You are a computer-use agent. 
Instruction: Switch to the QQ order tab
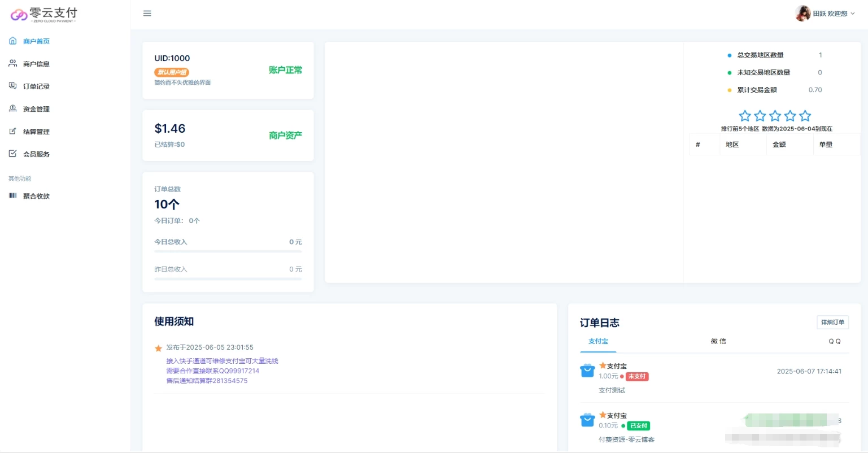click(x=834, y=341)
